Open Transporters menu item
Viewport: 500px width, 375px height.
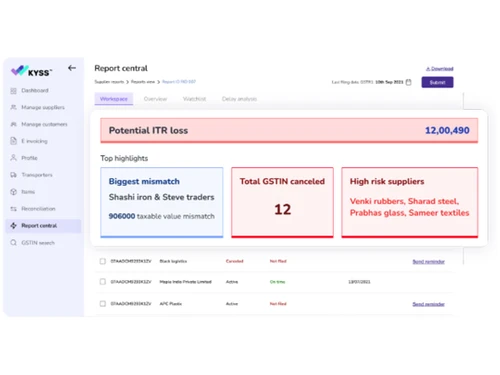pyautogui.click(x=37, y=175)
